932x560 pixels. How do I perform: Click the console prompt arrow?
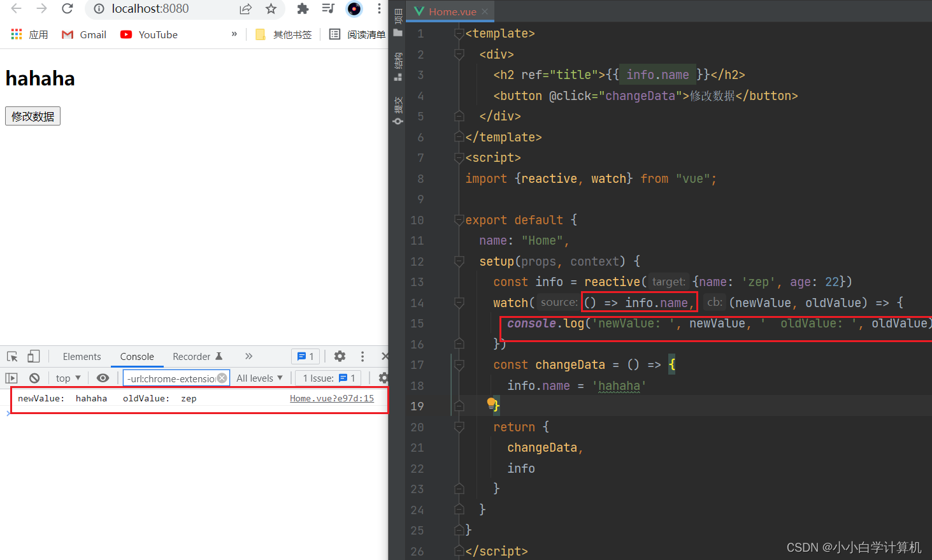(x=8, y=413)
